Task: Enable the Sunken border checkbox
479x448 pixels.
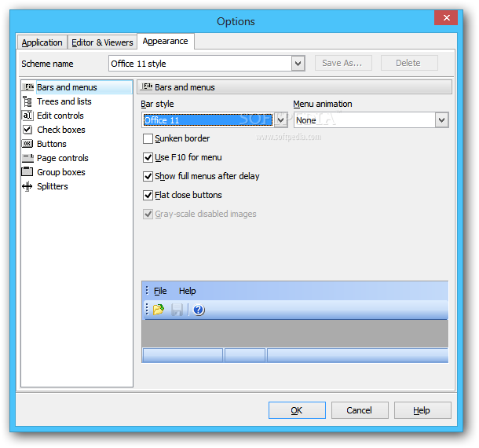Action: coord(148,138)
